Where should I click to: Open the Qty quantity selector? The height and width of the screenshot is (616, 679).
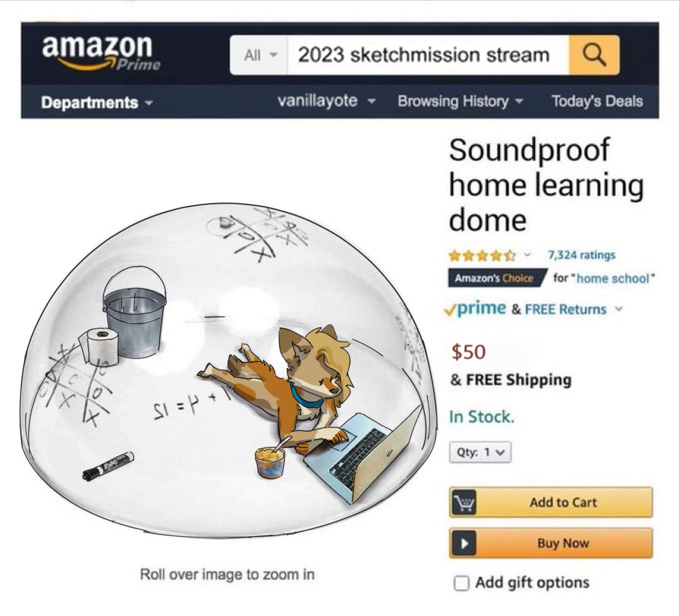pyautogui.click(x=480, y=452)
